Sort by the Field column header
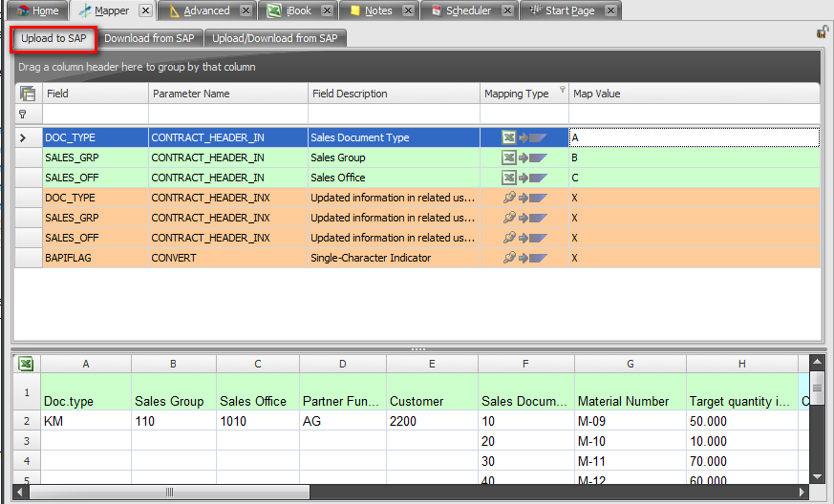Viewport: 834px width, 504px height. [x=94, y=94]
